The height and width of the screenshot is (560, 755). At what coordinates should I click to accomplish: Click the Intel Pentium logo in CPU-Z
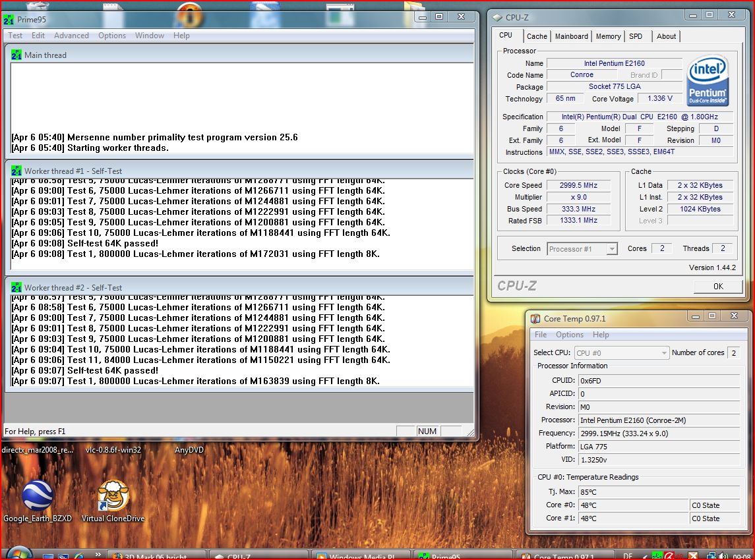(708, 80)
